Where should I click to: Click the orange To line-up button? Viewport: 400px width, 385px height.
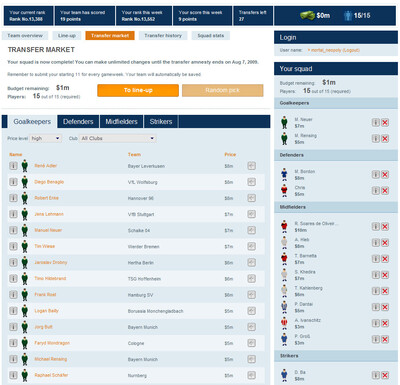click(x=138, y=90)
